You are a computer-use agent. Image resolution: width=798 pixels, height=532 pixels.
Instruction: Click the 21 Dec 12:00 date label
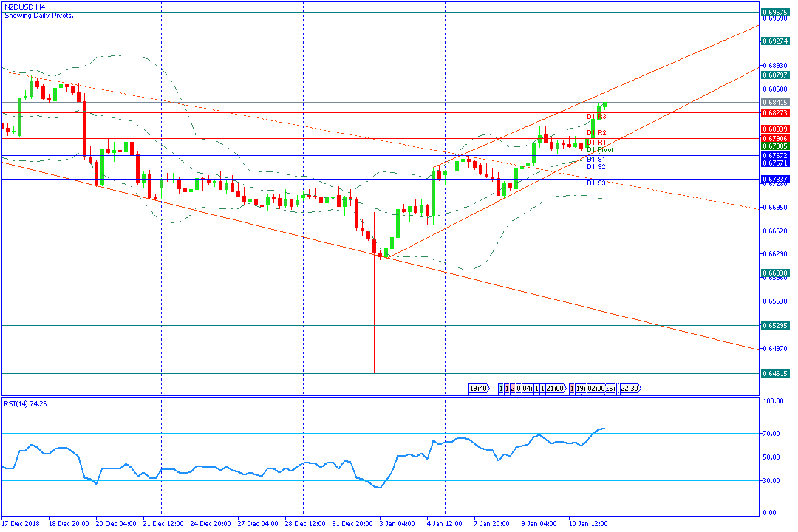tap(163, 523)
